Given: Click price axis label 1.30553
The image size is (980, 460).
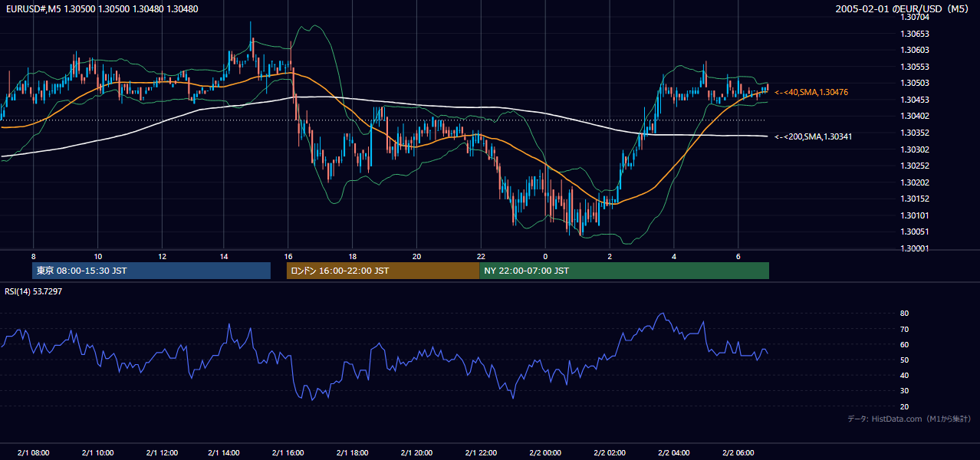Looking at the screenshot, I should coord(915,67).
